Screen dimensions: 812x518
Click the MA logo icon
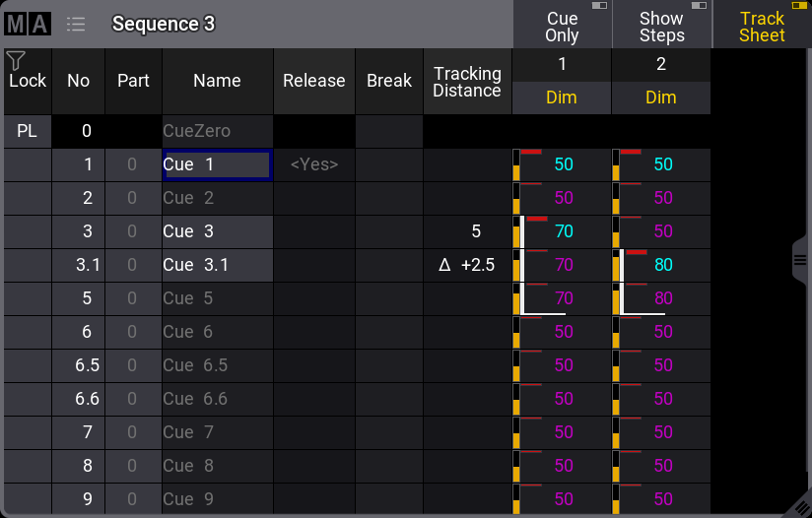click(x=28, y=24)
